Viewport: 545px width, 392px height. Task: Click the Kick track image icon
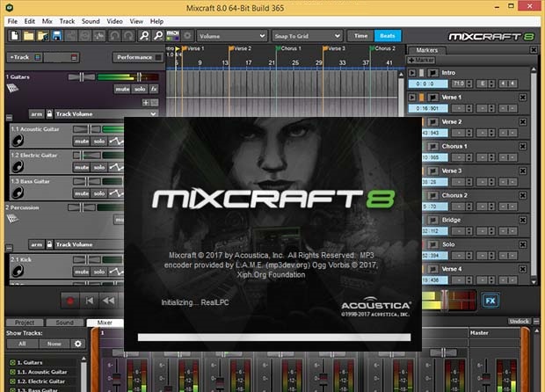click(x=18, y=271)
